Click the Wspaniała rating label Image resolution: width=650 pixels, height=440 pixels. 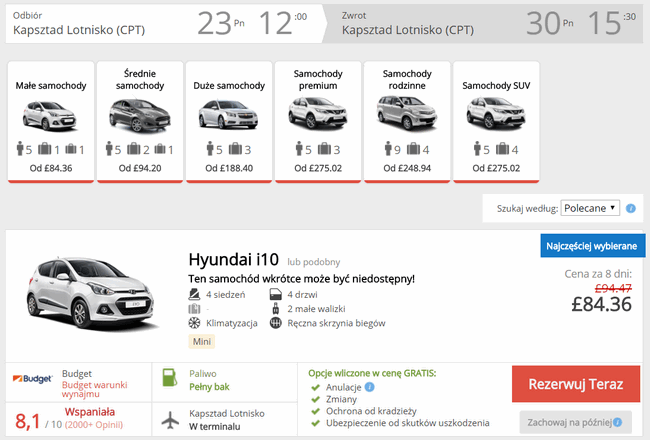tap(90, 412)
